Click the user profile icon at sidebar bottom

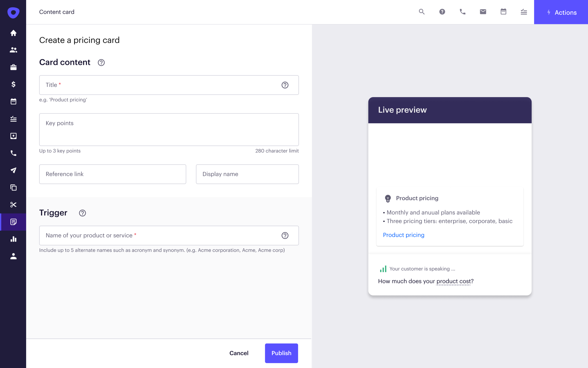[x=13, y=256]
